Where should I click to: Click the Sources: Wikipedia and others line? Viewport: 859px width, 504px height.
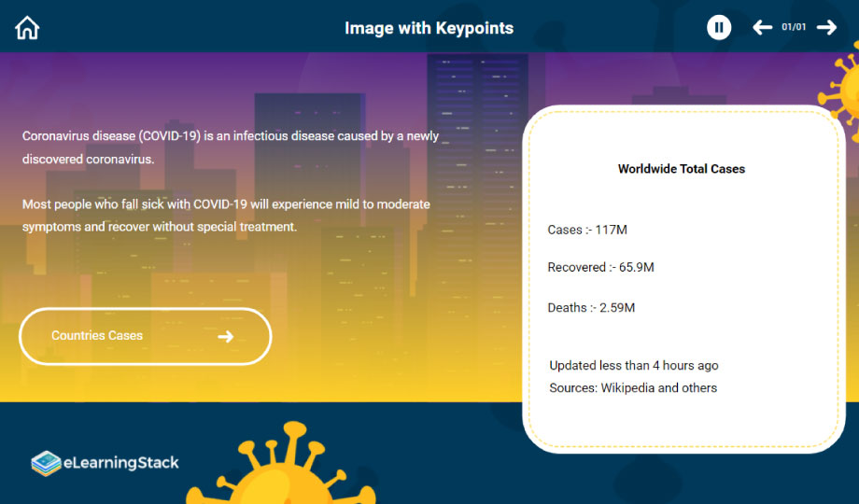tap(633, 387)
